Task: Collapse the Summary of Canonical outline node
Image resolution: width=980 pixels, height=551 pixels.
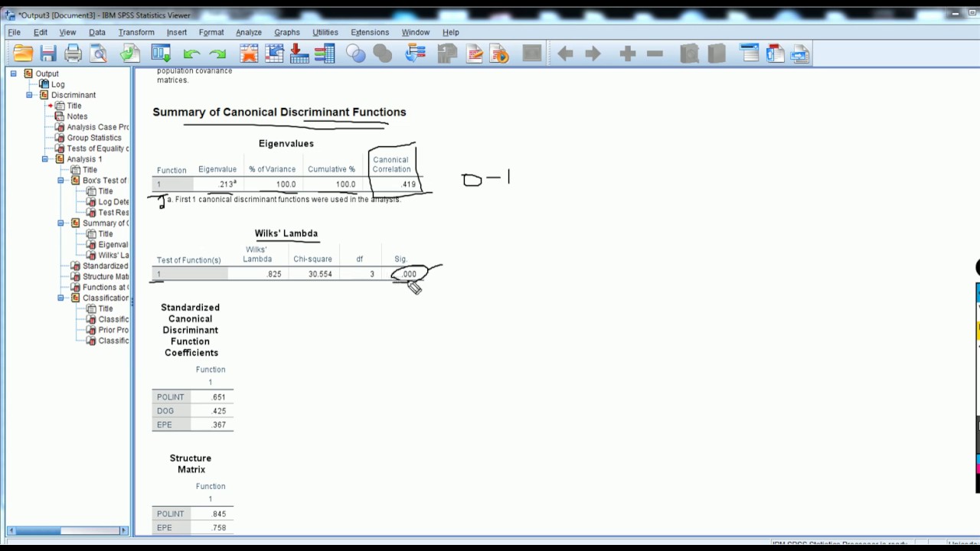Action: [60, 223]
